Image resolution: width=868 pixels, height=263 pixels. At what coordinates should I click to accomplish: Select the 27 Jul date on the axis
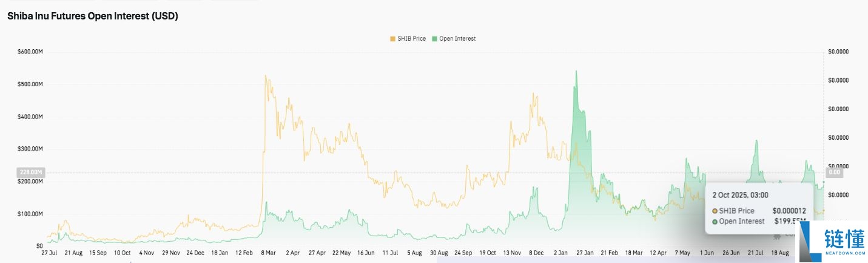click(x=49, y=252)
